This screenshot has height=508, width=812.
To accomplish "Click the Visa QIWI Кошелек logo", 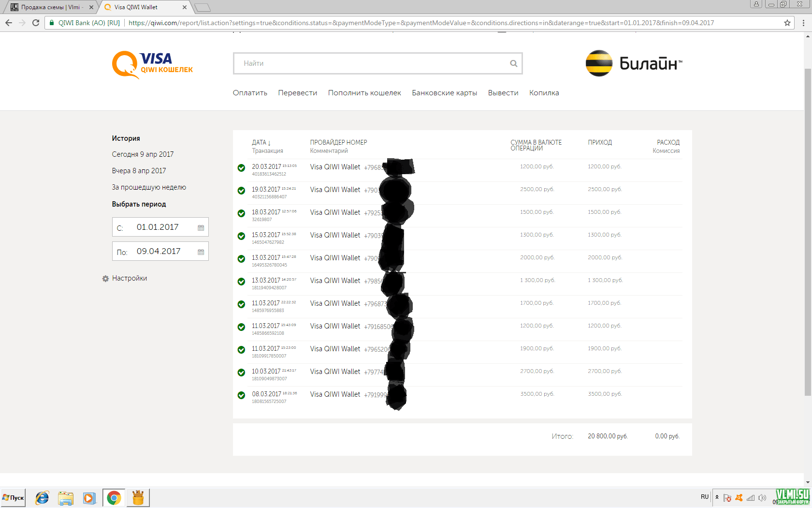I will (x=152, y=64).
